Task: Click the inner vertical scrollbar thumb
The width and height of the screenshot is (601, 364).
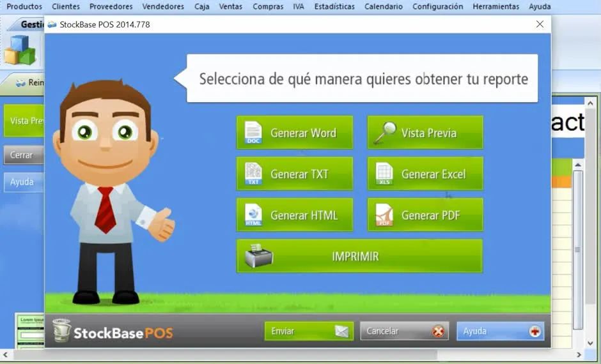Action: click(x=578, y=250)
